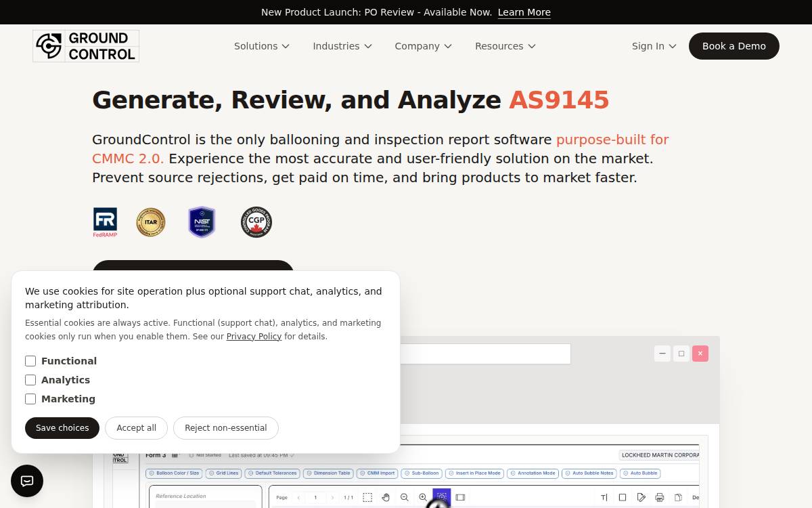Screen dimensions: 812x508
Task: Click the Ground Control logo
Action: click(x=86, y=46)
